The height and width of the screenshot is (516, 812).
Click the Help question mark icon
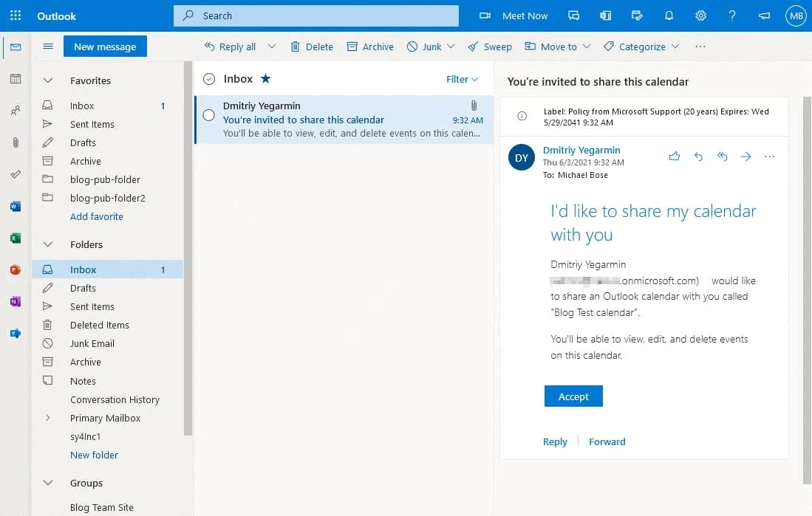pos(731,16)
